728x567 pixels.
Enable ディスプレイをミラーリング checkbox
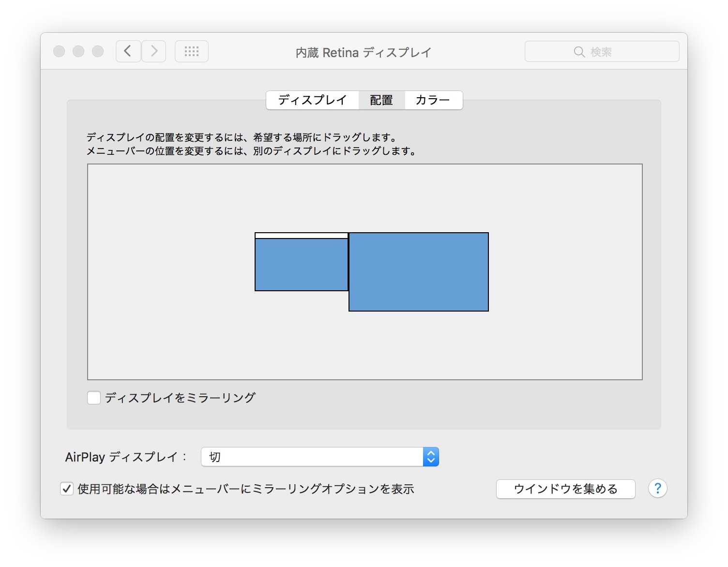(94, 398)
